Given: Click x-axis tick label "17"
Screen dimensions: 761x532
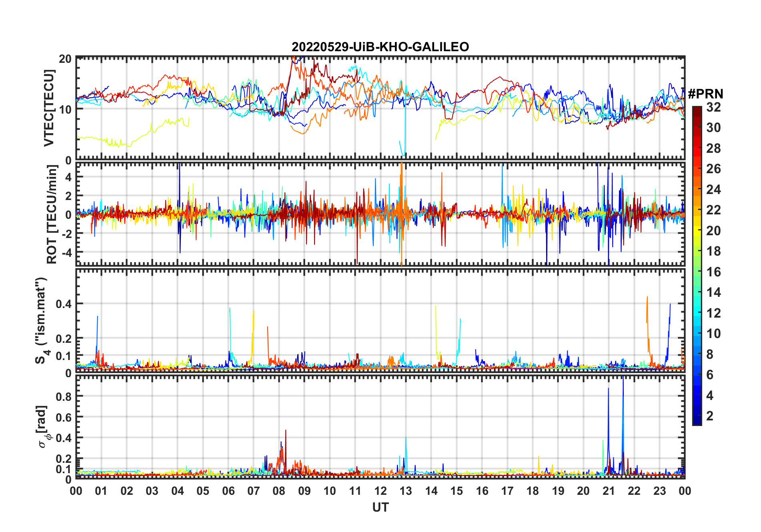Looking at the screenshot, I should 507,491.
